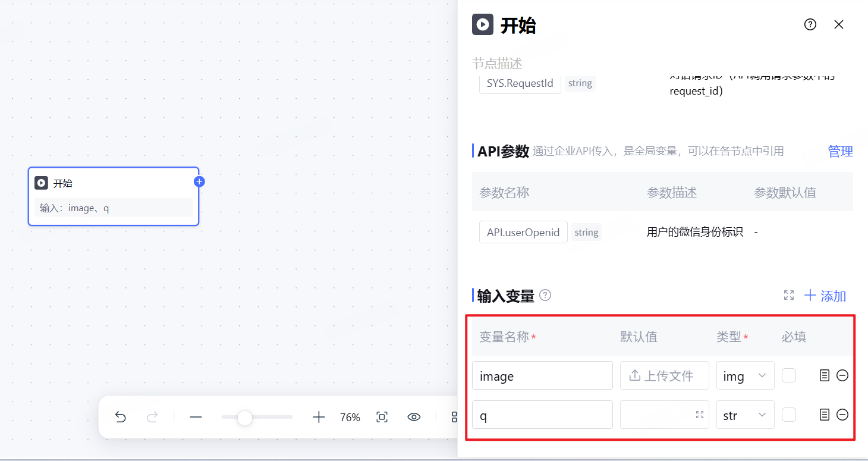Remove the image variable with the minus icon
The width and height of the screenshot is (868, 461).
pos(842,375)
